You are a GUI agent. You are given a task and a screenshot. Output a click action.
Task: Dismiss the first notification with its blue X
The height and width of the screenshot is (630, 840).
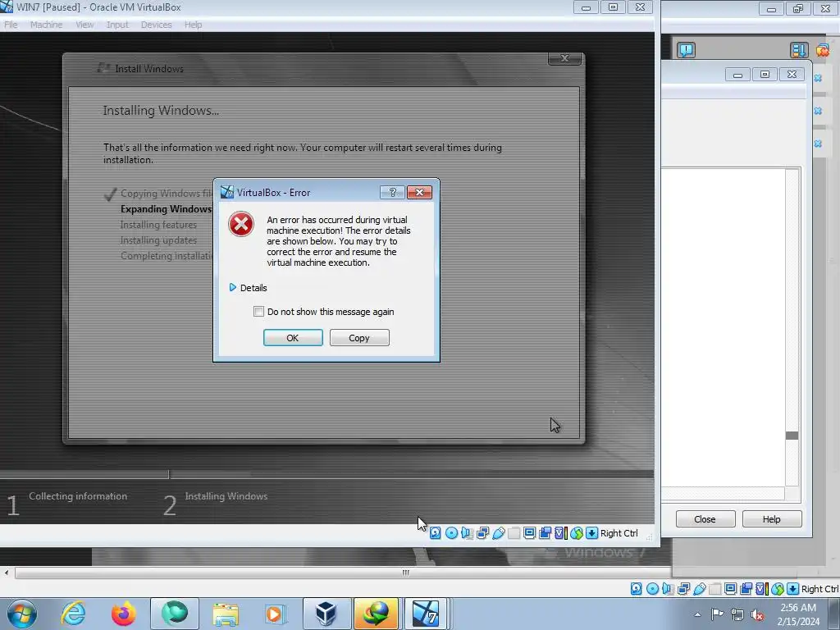818,78
